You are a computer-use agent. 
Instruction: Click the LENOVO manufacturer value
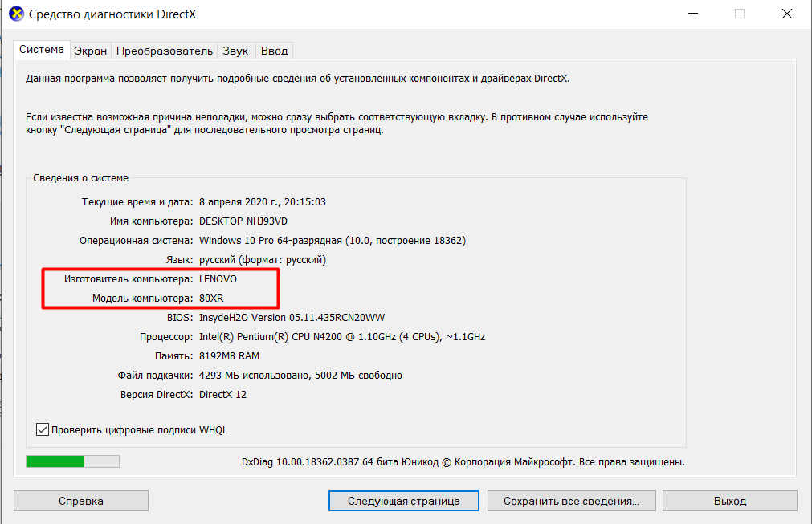click(218, 279)
